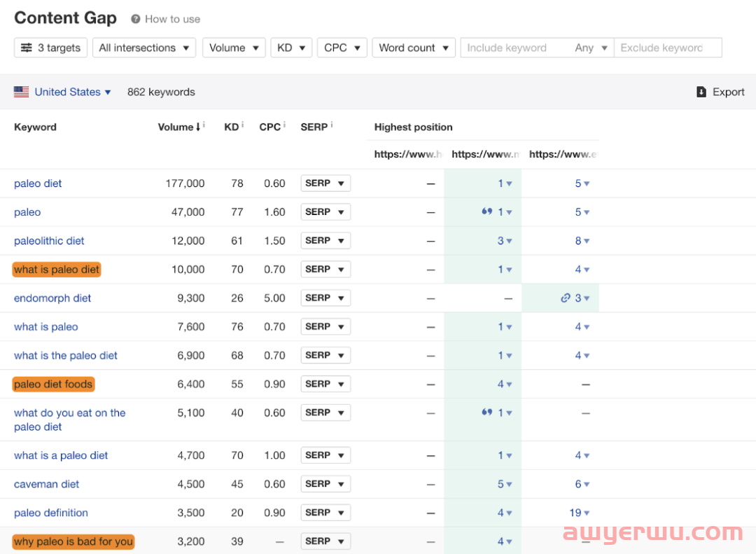Open the highlighted what is paleo diet keyword

tap(57, 269)
